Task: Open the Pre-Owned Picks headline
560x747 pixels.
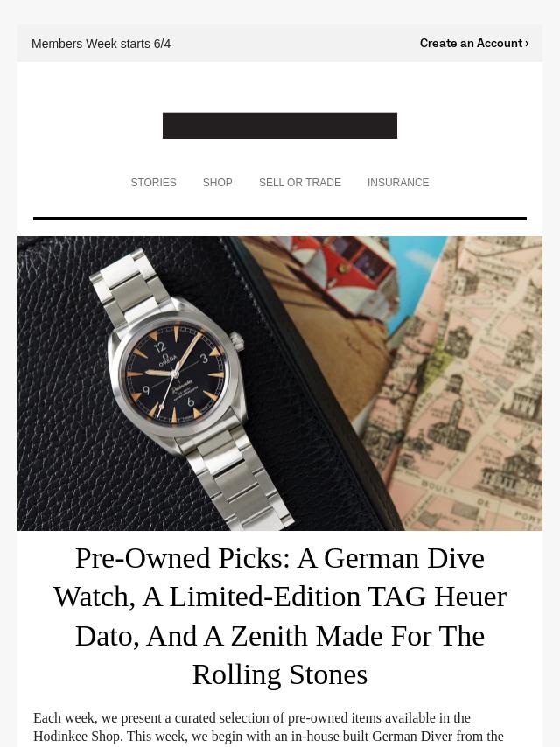Action: pos(280,616)
